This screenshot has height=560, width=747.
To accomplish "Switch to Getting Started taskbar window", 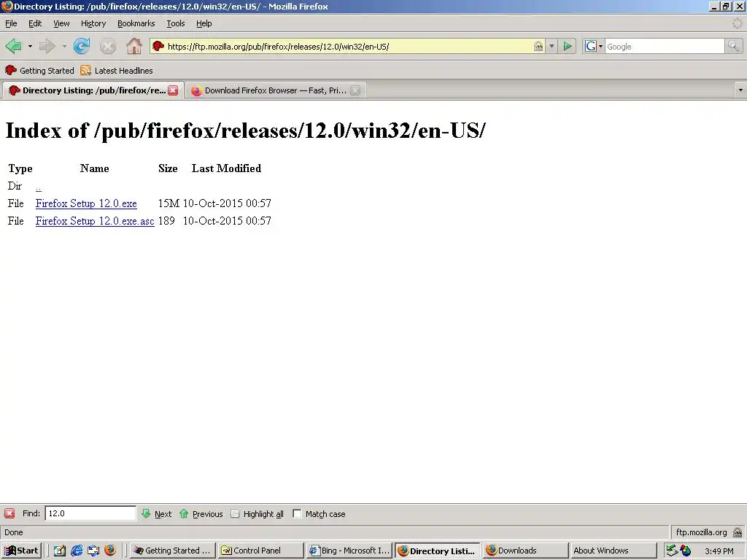I will (x=172, y=551).
